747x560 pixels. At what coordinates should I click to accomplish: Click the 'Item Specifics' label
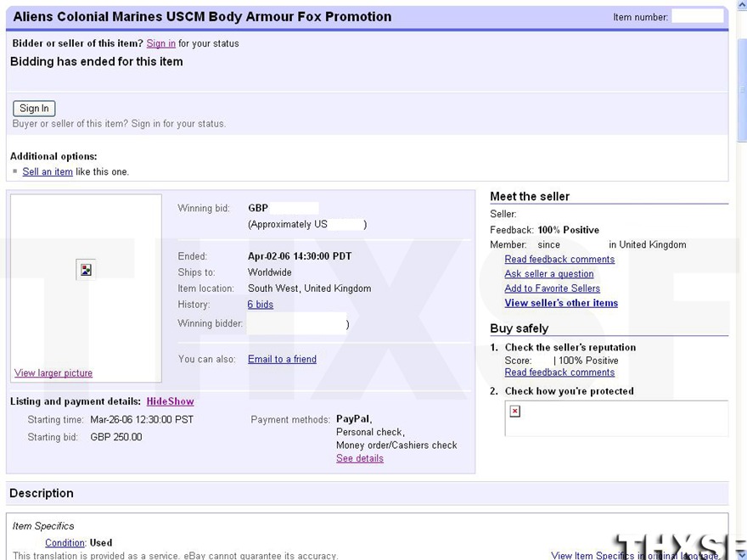tap(43, 526)
